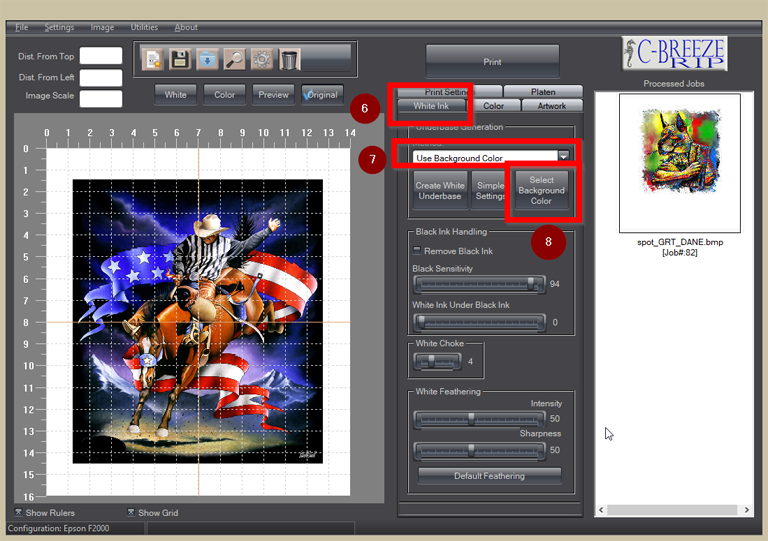This screenshot has width=768, height=541.
Task: Click Select Background Color button
Action: tap(541, 190)
